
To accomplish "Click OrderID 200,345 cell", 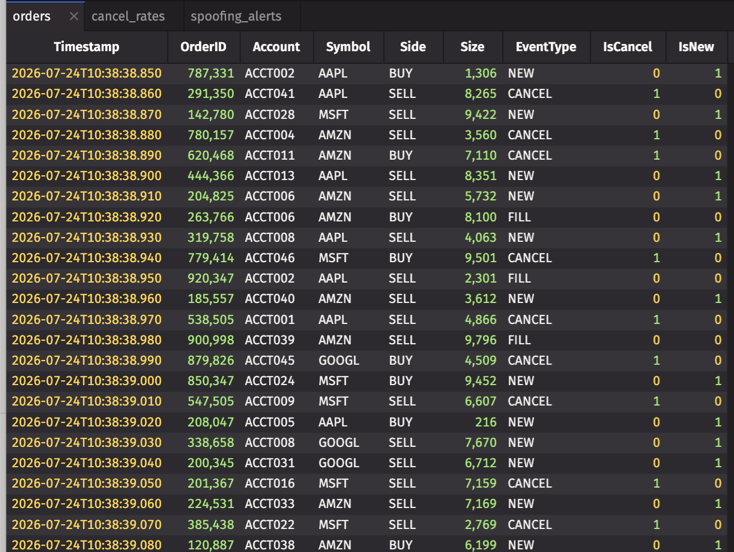I will pos(203,463).
